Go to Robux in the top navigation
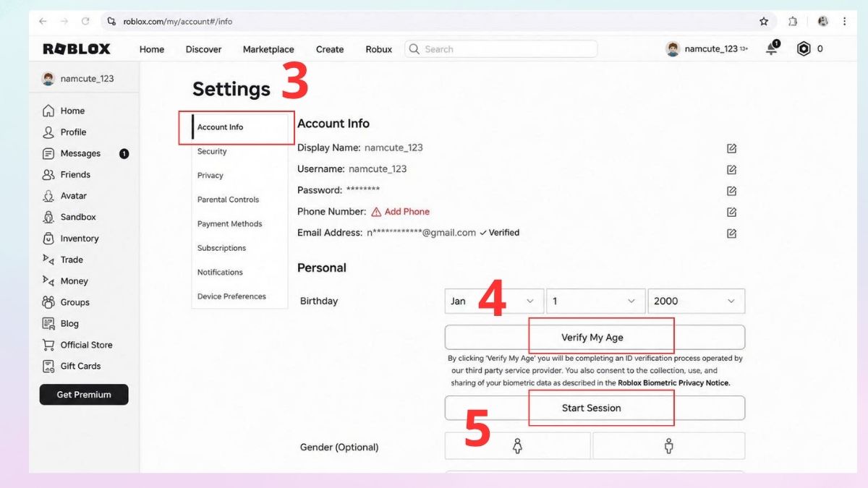Screen dimensions: 868x488 379,49
